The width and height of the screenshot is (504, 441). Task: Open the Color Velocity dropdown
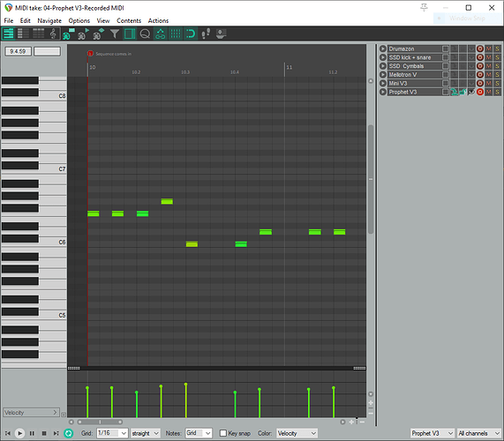pos(297,433)
